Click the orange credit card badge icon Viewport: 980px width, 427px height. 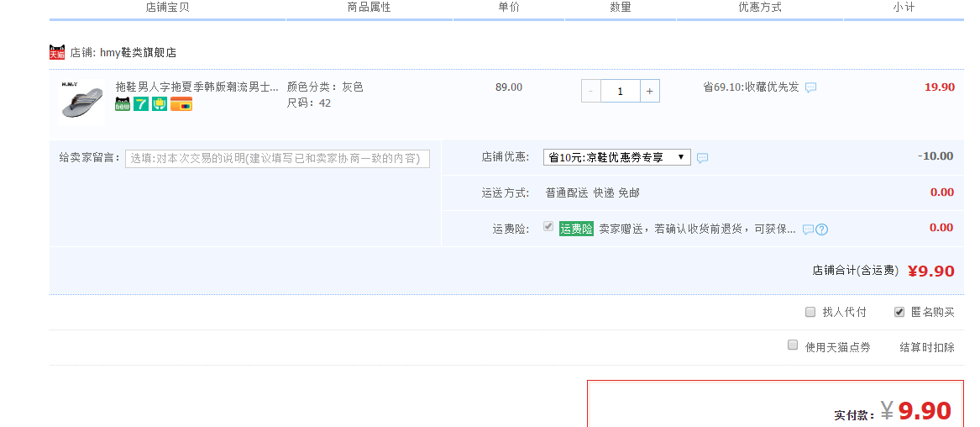181,104
